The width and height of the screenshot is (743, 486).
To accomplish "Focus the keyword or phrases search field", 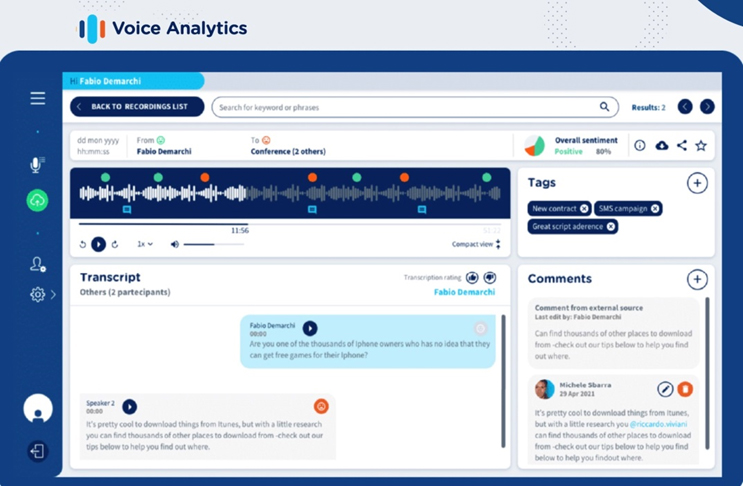I will [415, 107].
